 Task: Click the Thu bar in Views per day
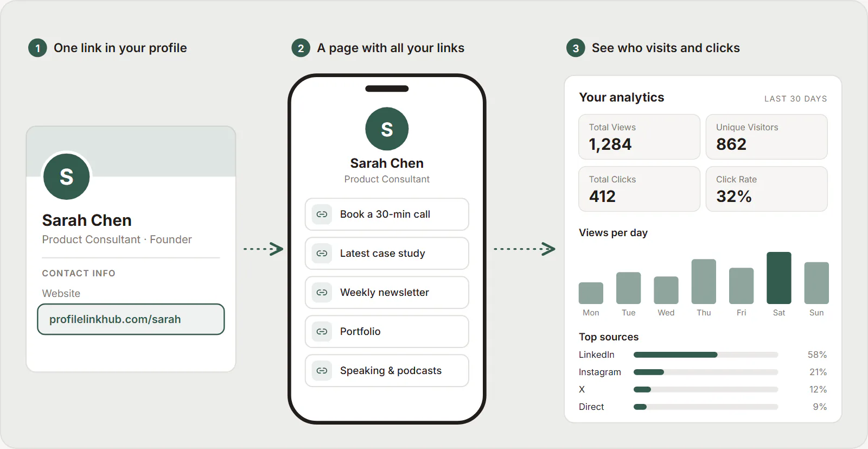704,282
